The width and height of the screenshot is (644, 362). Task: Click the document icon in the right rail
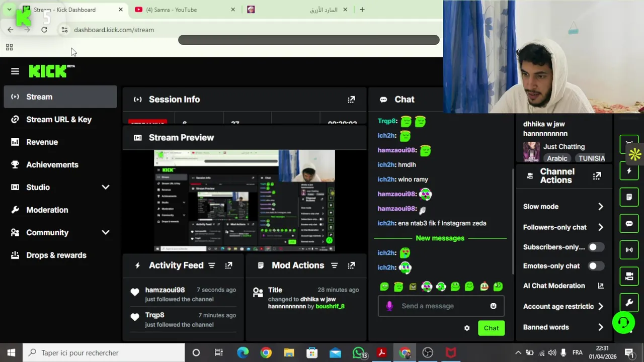point(629,197)
